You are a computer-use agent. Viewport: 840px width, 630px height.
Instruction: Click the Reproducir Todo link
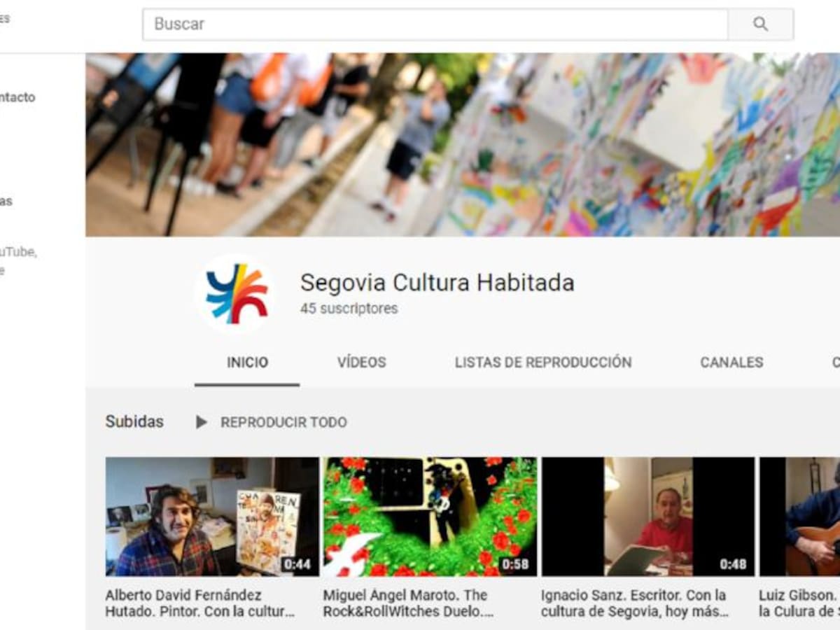tap(283, 422)
